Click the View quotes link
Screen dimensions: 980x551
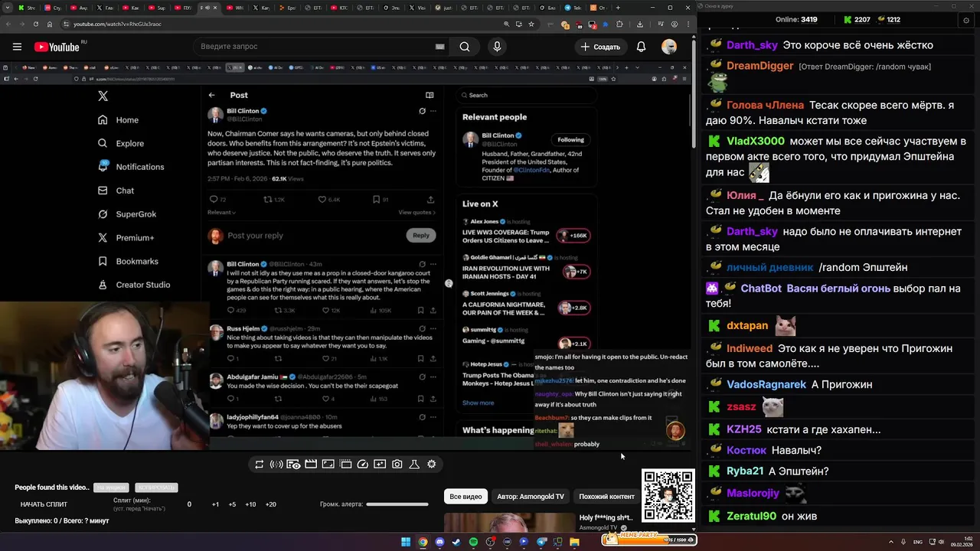click(417, 212)
